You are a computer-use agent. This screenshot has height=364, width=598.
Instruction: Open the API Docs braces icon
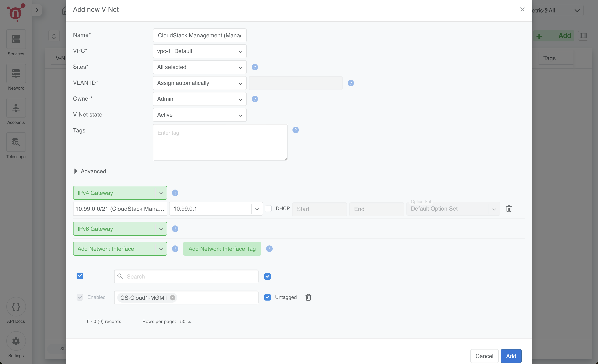click(16, 307)
